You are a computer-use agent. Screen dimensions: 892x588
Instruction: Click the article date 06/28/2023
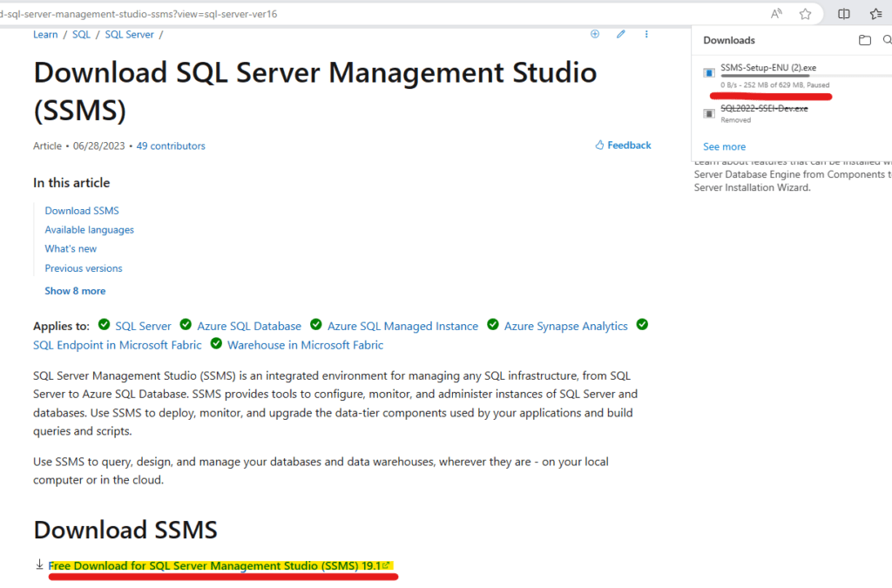point(98,146)
